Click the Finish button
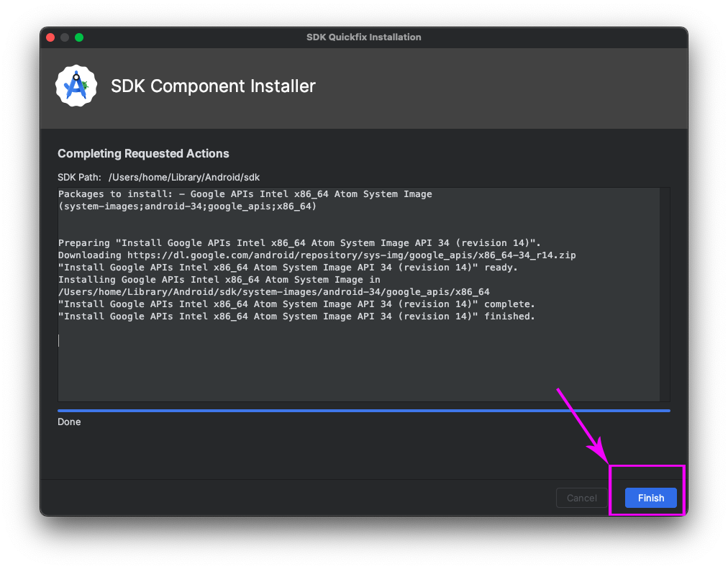 (x=650, y=498)
